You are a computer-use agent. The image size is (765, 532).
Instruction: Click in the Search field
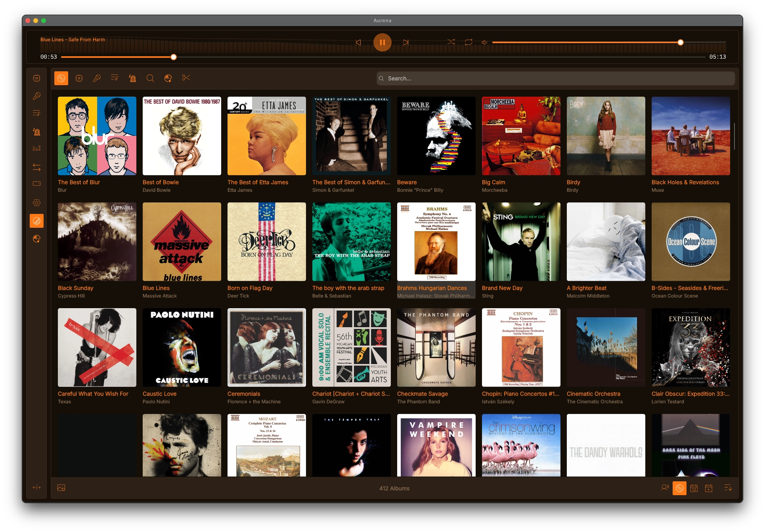(x=555, y=78)
